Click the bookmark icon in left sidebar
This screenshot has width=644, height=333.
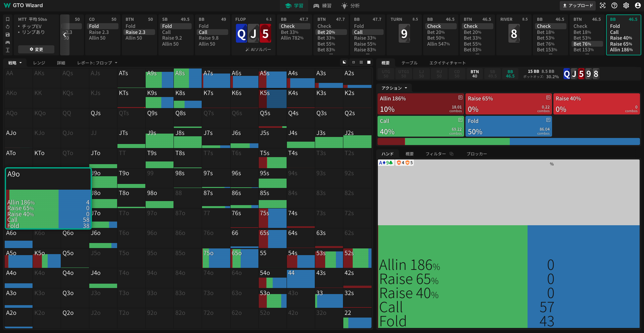[8, 19]
